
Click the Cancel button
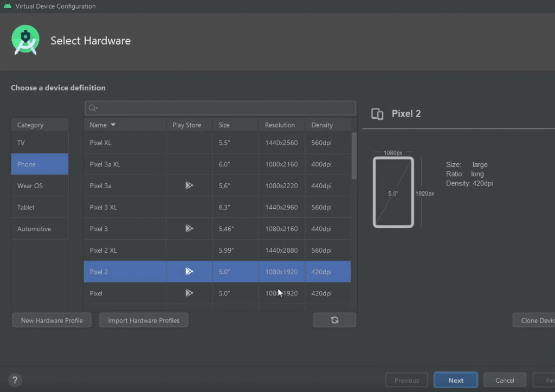[505, 380]
